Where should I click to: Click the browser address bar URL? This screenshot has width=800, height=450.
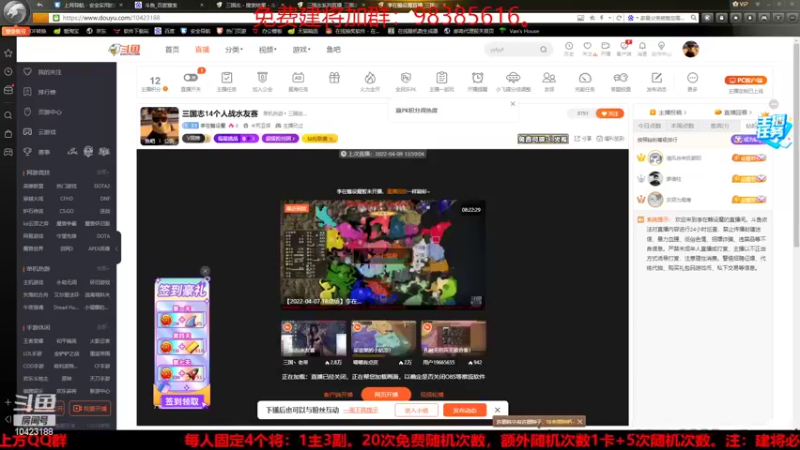tap(111, 18)
